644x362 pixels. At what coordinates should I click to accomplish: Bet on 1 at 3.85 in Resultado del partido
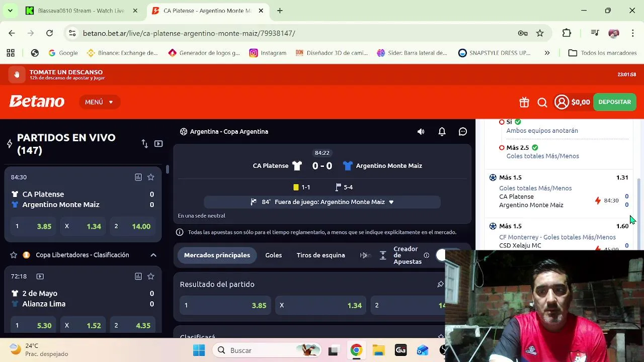(225, 306)
